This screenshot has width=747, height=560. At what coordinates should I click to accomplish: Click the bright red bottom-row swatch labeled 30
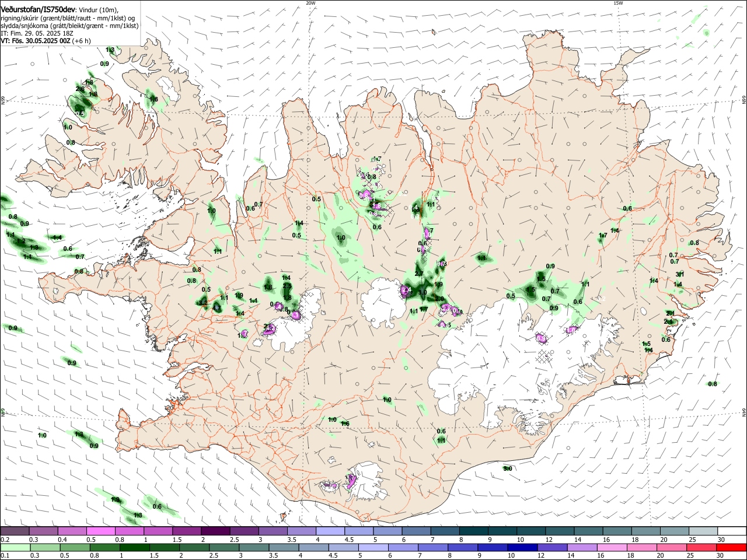(x=731, y=547)
